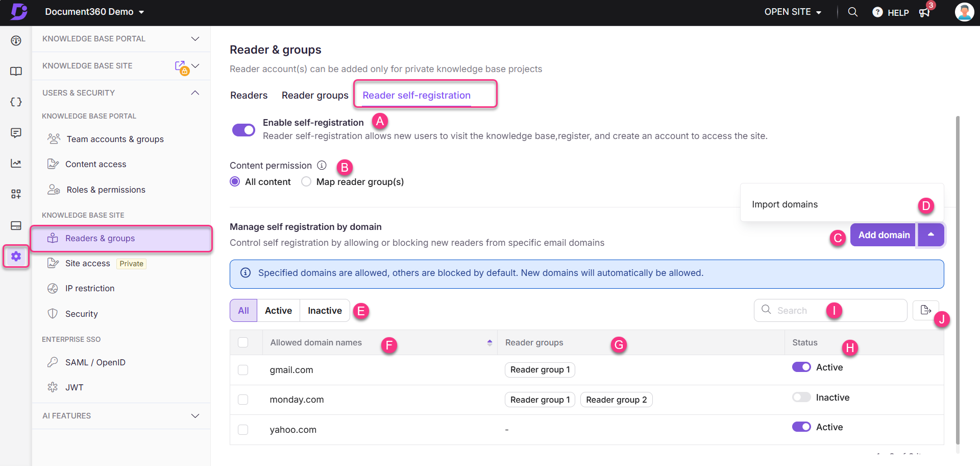The image size is (980, 466).
Task: Open the HELP question mark icon
Action: click(x=877, y=12)
